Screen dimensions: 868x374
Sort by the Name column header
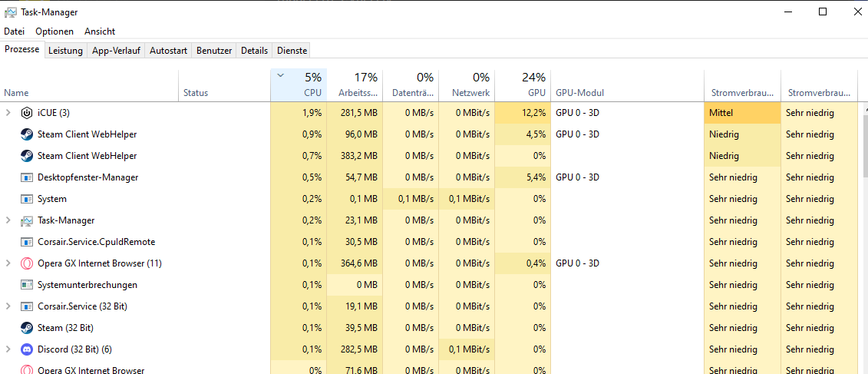pyautogui.click(x=89, y=85)
